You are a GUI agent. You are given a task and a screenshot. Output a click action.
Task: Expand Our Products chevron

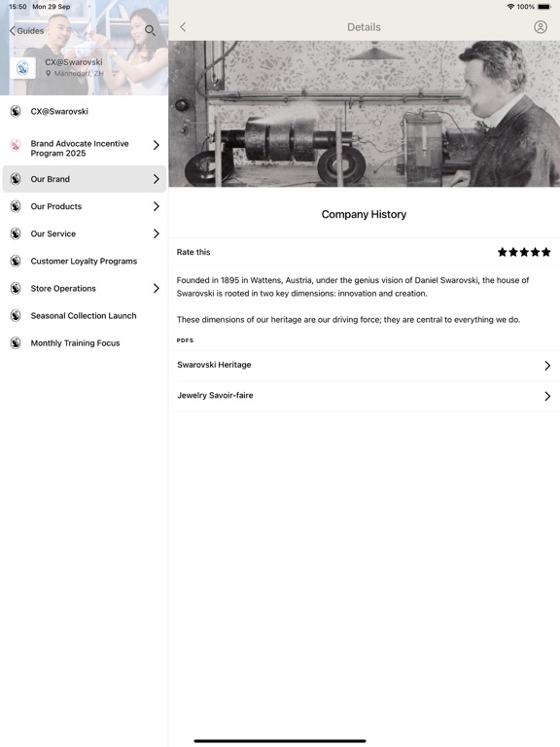point(157,206)
